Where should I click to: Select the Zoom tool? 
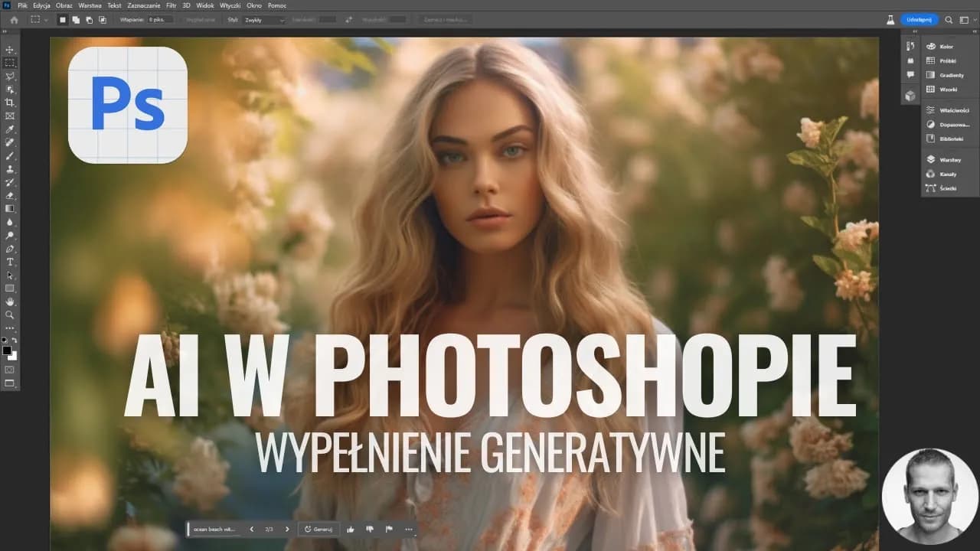(10, 314)
